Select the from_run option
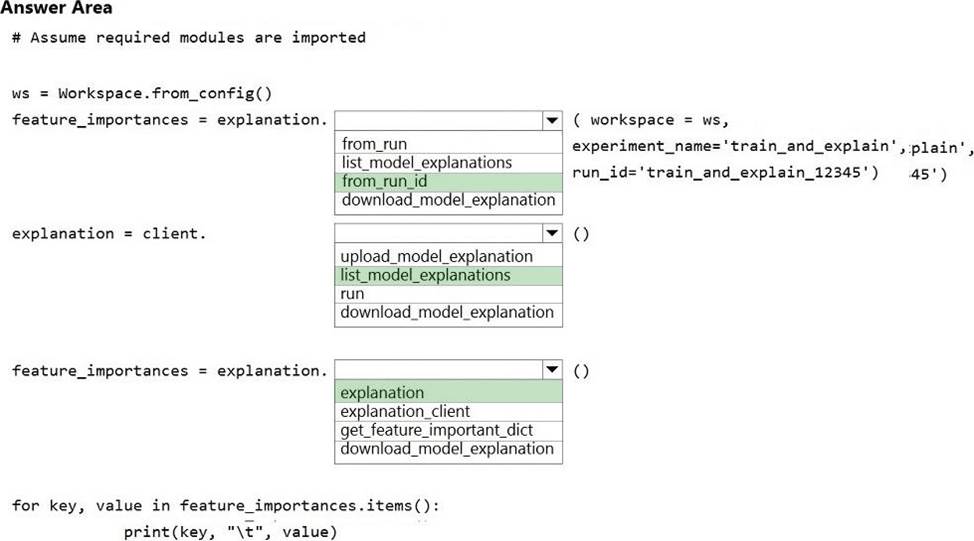The image size is (974, 541). pyautogui.click(x=375, y=144)
